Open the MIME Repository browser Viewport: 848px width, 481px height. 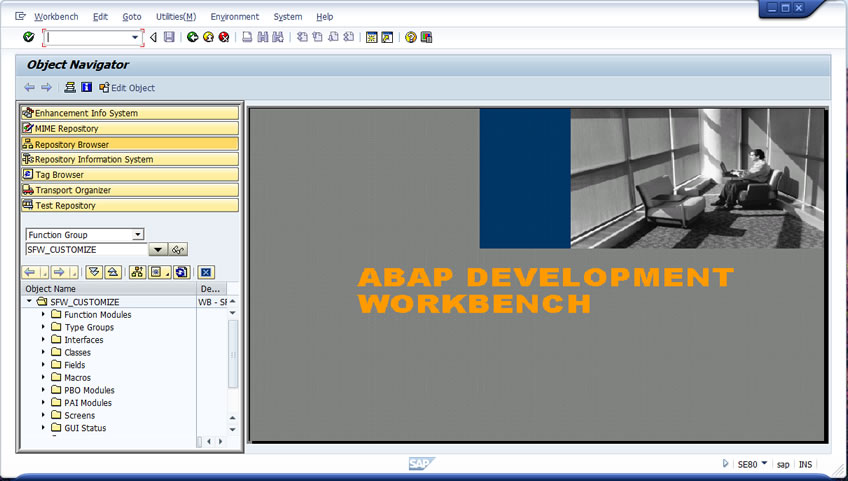coord(130,128)
